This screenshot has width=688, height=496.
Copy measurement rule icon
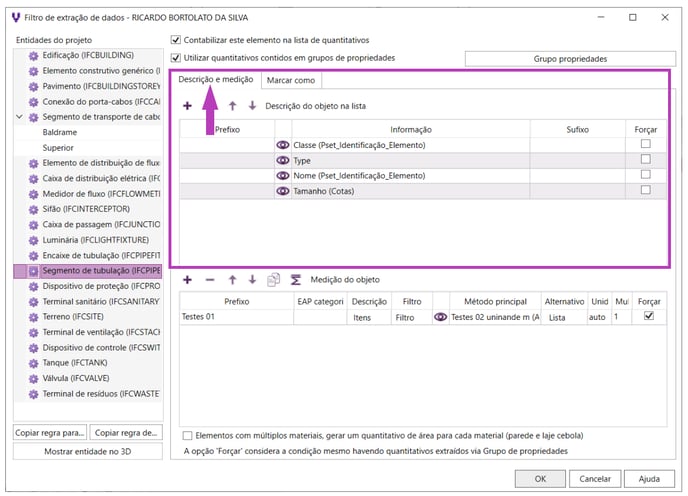(273, 280)
